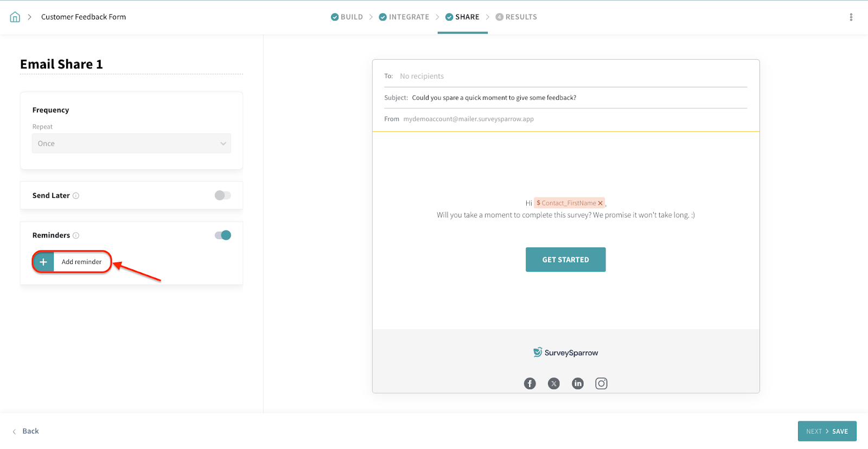Click the X (Twitter) icon in footer

point(553,383)
